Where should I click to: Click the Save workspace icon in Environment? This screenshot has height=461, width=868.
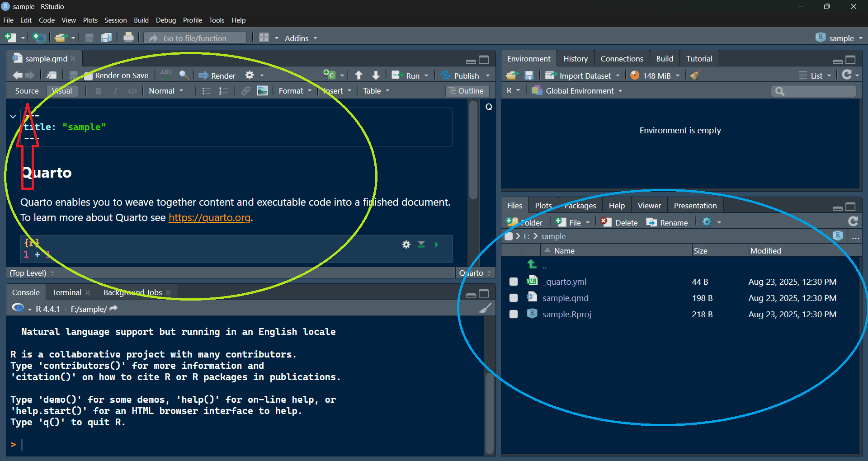point(529,75)
